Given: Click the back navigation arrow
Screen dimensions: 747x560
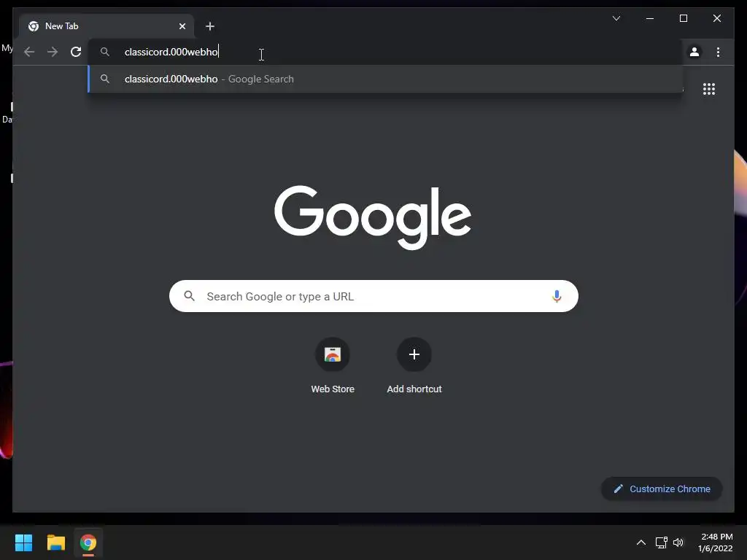Looking at the screenshot, I should pyautogui.click(x=29, y=52).
